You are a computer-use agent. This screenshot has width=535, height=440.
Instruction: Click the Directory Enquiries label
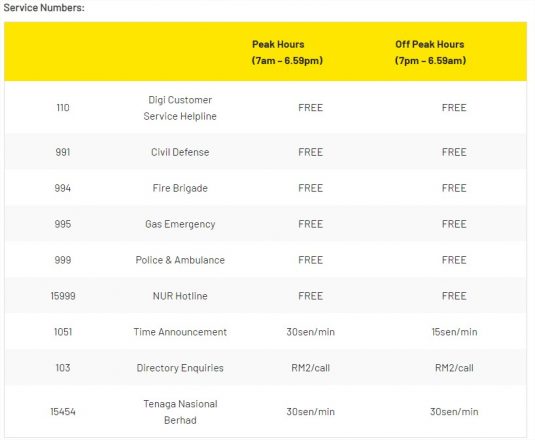[180, 368]
